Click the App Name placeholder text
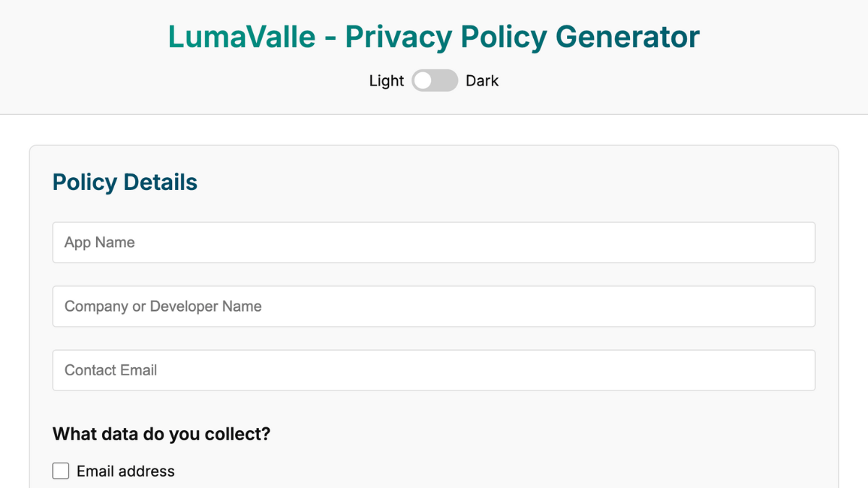Image resolution: width=868 pixels, height=488 pixels. (100, 243)
